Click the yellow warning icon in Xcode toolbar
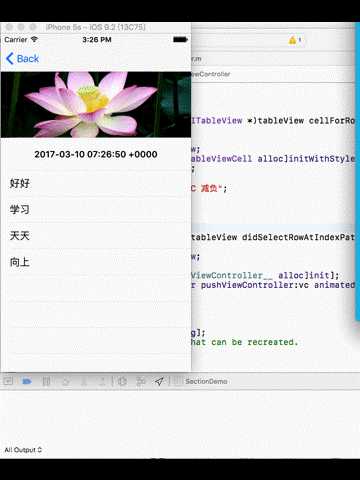Image resolution: width=360 pixels, height=480 pixels. pyautogui.click(x=293, y=40)
